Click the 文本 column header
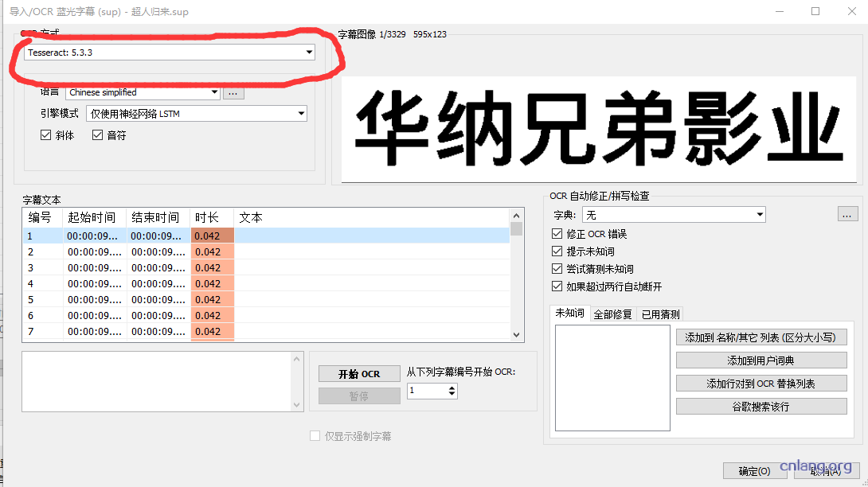Viewport: 868px width, 487px height. 371,217
